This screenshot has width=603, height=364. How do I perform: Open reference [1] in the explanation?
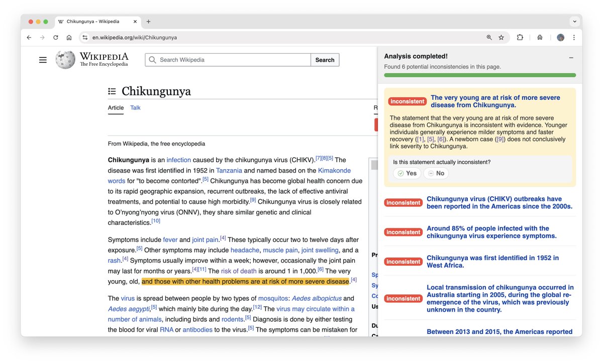(421, 139)
